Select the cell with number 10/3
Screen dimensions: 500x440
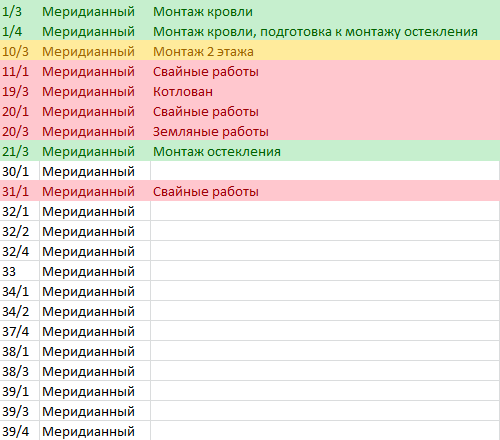(20, 50)
